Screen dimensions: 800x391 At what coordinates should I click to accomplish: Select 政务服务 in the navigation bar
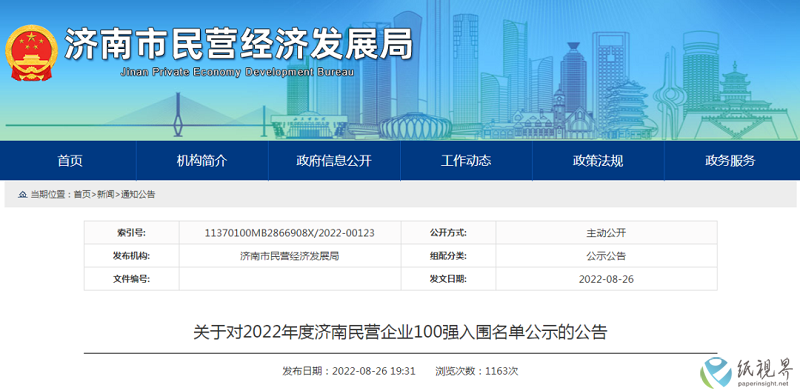[x=730, y=161]
